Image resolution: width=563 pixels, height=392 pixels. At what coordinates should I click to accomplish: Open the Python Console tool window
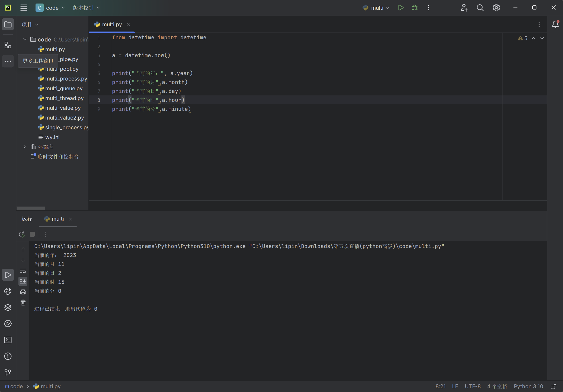8,291
